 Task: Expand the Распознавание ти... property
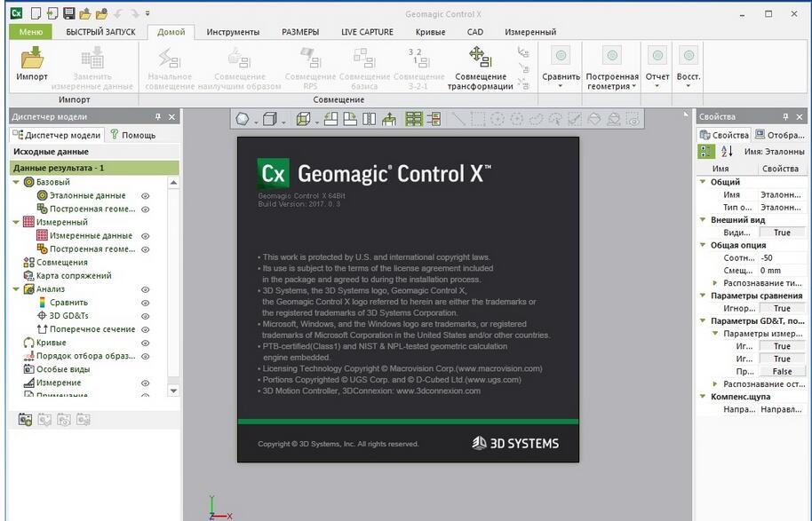coord(715,283)
